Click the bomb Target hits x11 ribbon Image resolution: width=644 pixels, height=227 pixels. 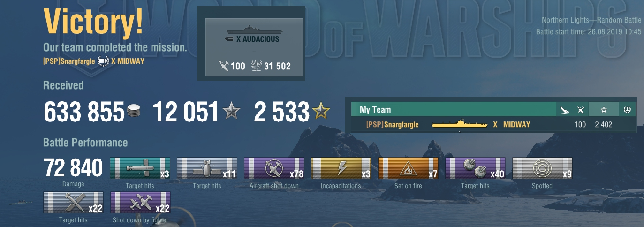click(x=207, y=168)
